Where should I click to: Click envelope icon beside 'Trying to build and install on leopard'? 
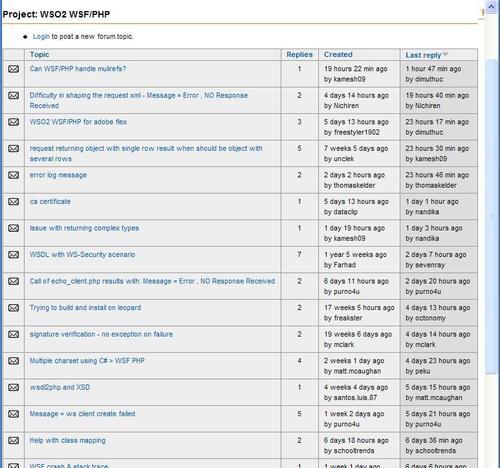point(13,308)
